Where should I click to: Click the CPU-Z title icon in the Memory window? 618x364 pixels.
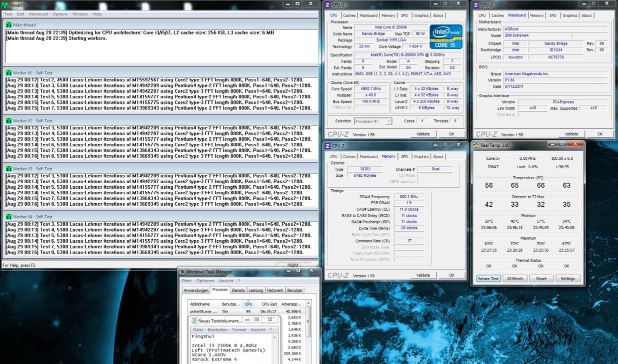[x=327, y=146]
